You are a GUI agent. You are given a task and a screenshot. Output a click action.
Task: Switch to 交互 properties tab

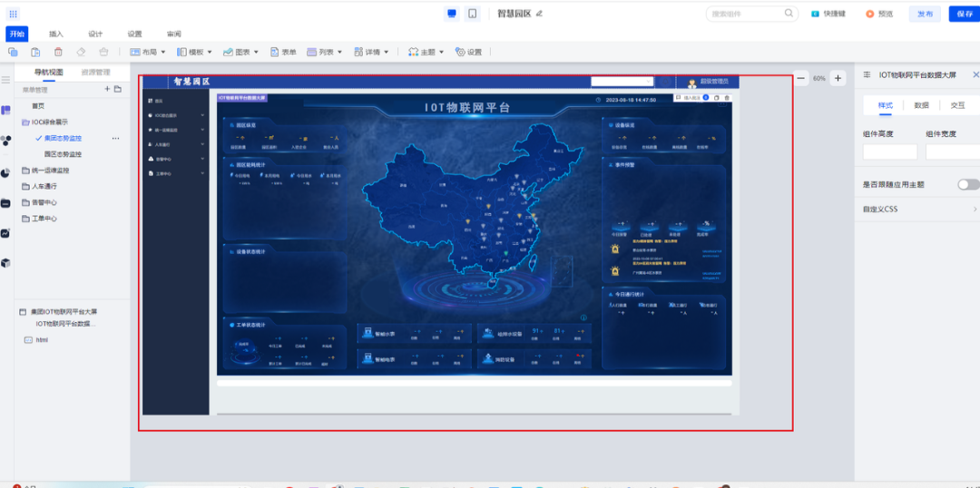coord(957,105)
